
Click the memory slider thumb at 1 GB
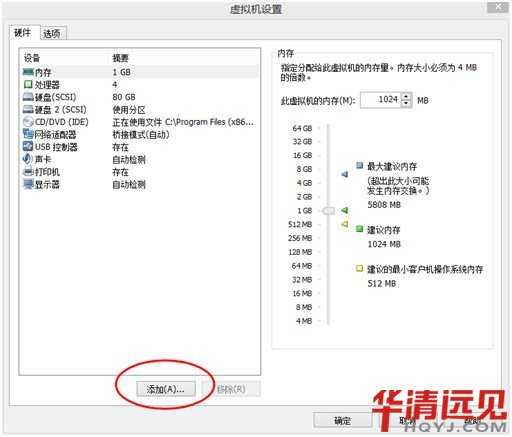click(x=328, y=211)
